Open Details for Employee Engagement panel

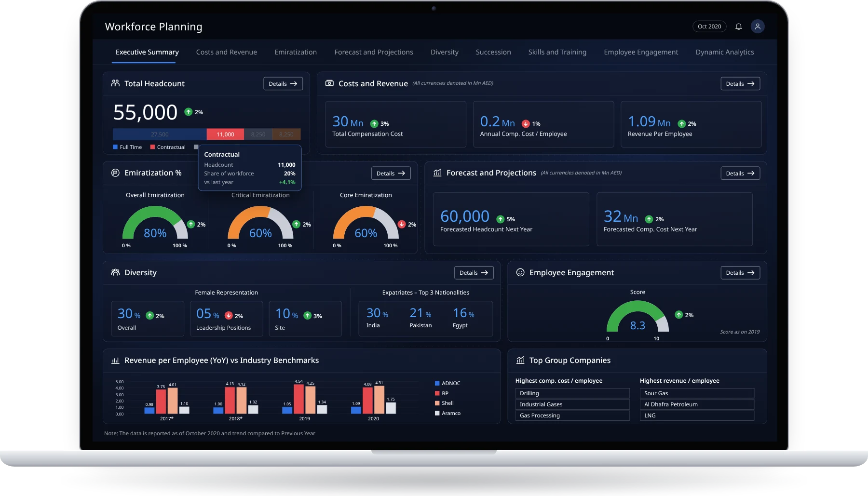click(740, 273)
